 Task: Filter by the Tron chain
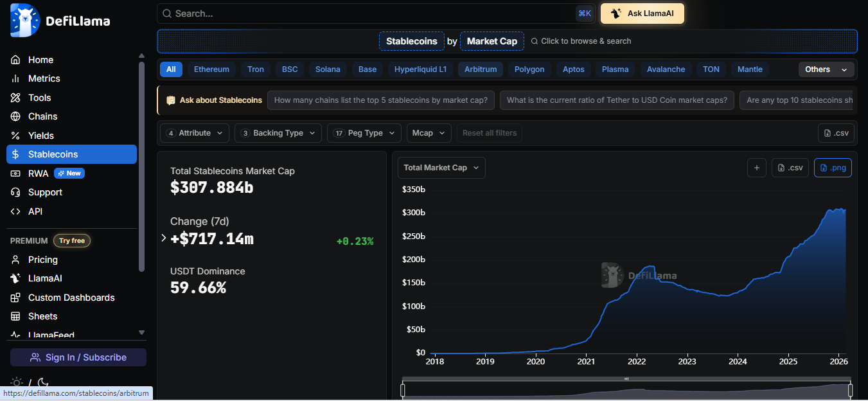[x=256, y=69]
